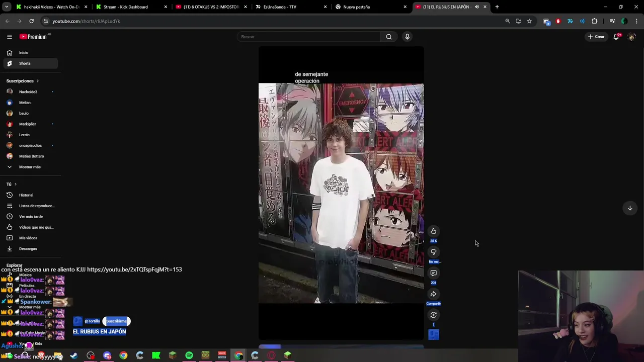Screen dimensions: 644x362
Task: Expand the Tú section chevron
Action: point(16,185)
